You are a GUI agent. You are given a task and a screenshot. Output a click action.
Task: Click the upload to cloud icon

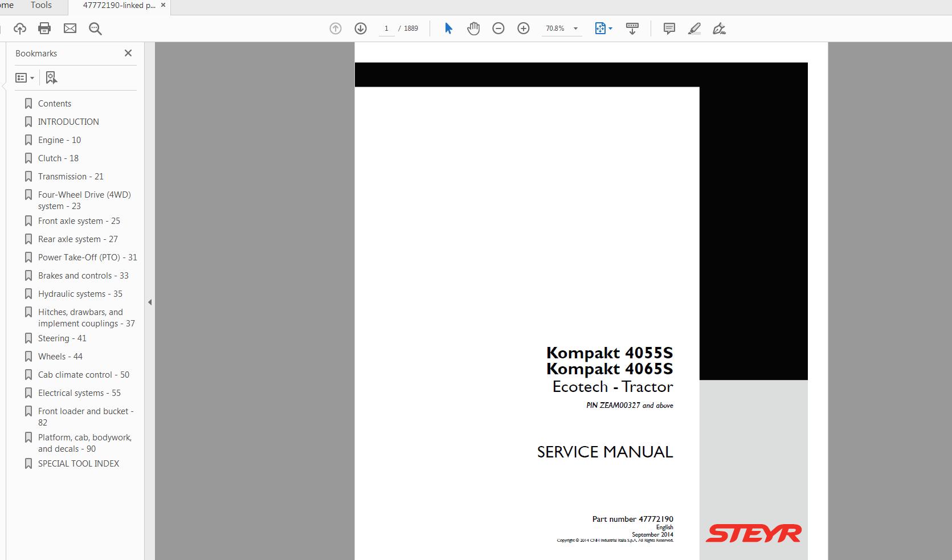pos(20,28)
